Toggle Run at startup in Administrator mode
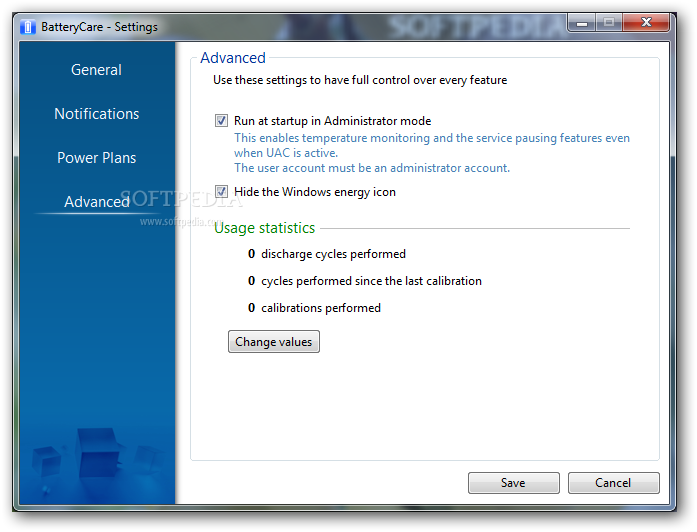The width and height of the screenshot is (697, 532). (x=221, y=121)
